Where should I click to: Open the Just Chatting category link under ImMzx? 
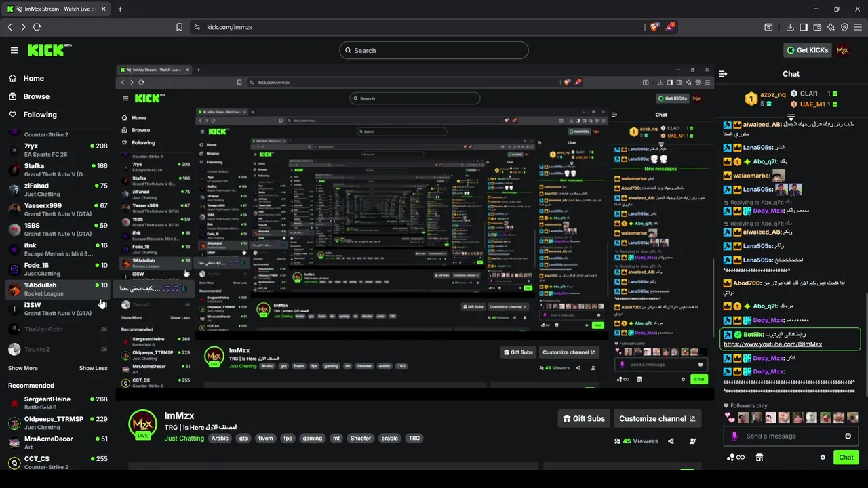coord(184,439)
